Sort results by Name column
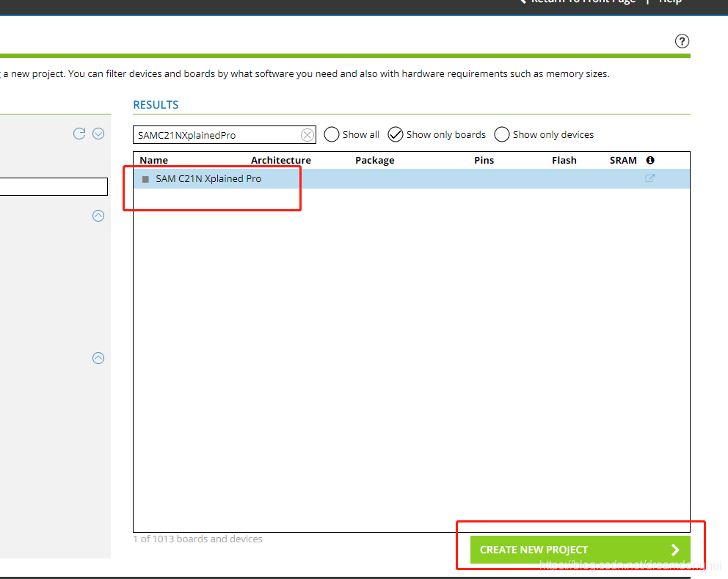 pyautogui.click(x=153, y=160)
